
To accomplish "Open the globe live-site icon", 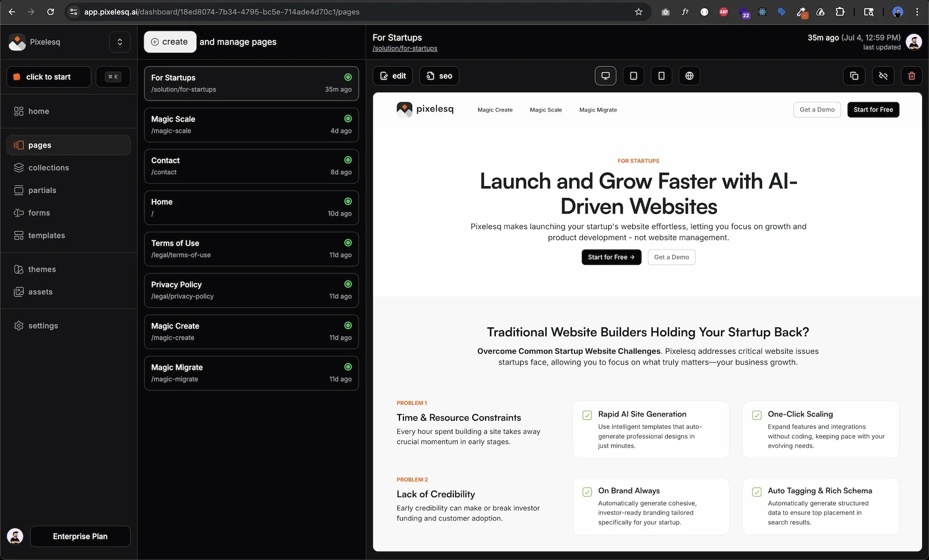I will tap(689, 76).
